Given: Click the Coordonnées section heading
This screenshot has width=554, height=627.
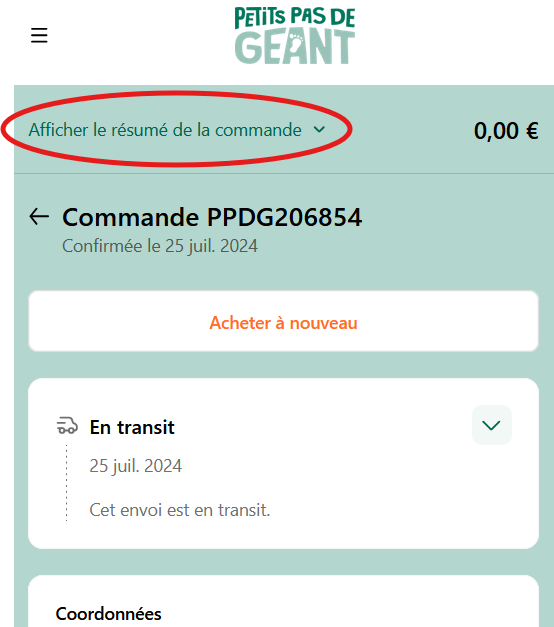Looking at the screenshot, I should 108,614.
